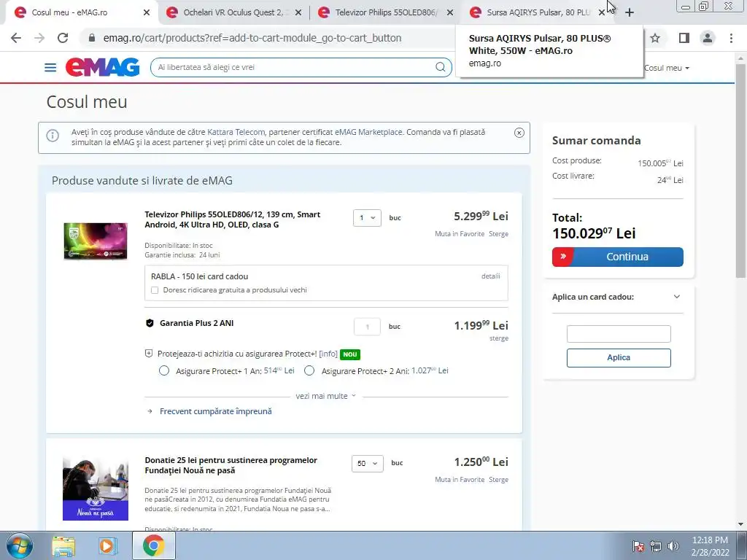747x560 pixels.
Task: Click the browser address bar URL
Action: [x=252, y=38]
